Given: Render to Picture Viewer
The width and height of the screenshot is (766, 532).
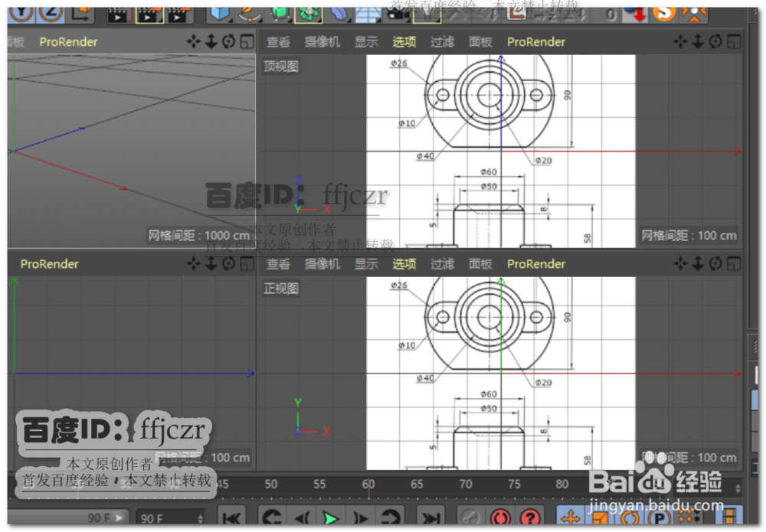Looking at the screenshot, I should point(149,14).
